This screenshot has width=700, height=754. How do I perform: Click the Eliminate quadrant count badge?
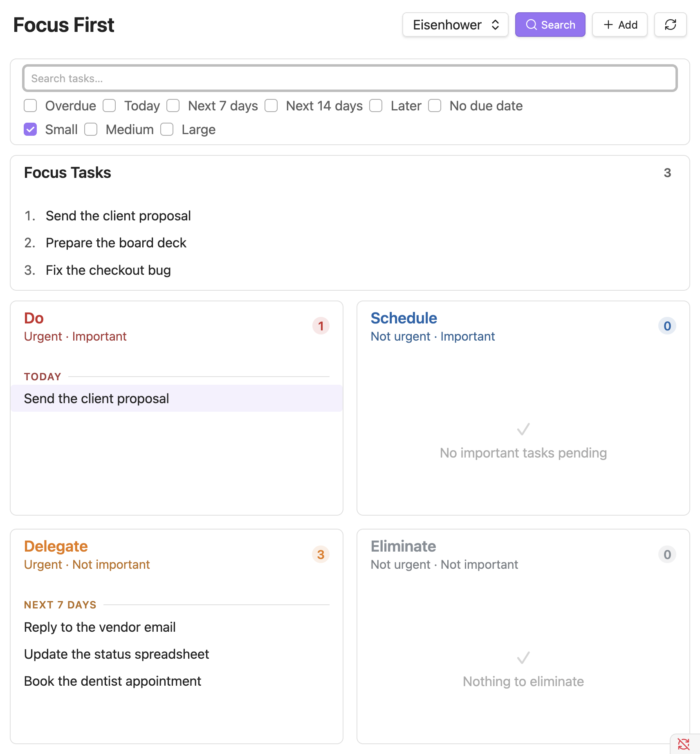point(667,554)
